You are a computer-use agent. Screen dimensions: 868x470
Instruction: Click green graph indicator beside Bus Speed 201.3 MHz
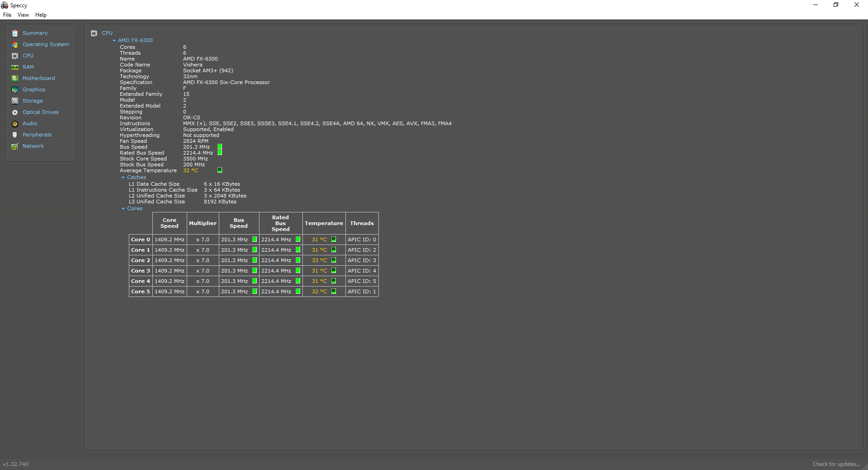coord(220,147)
